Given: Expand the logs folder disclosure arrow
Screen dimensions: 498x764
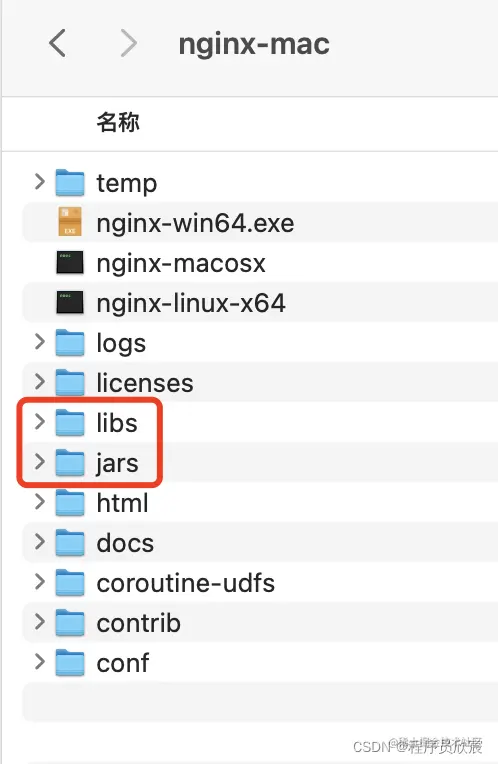Looking at the screenshot, I should [40, 341].
